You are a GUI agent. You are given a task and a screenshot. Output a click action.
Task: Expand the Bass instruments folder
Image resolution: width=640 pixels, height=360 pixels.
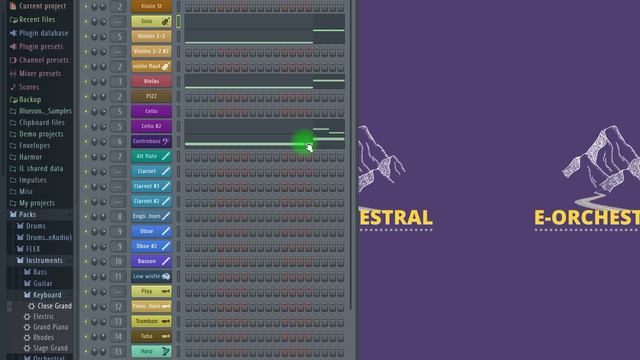(36, 272)
